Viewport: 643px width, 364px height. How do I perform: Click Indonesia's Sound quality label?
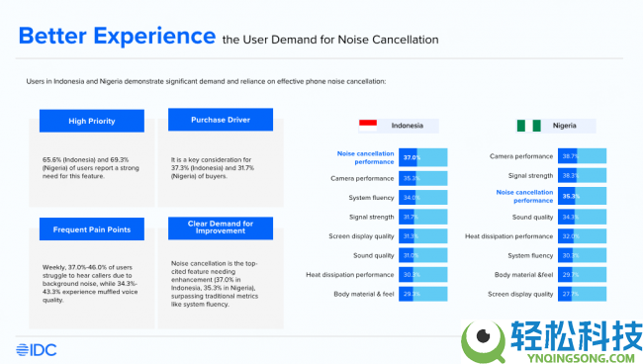(374, 255)
